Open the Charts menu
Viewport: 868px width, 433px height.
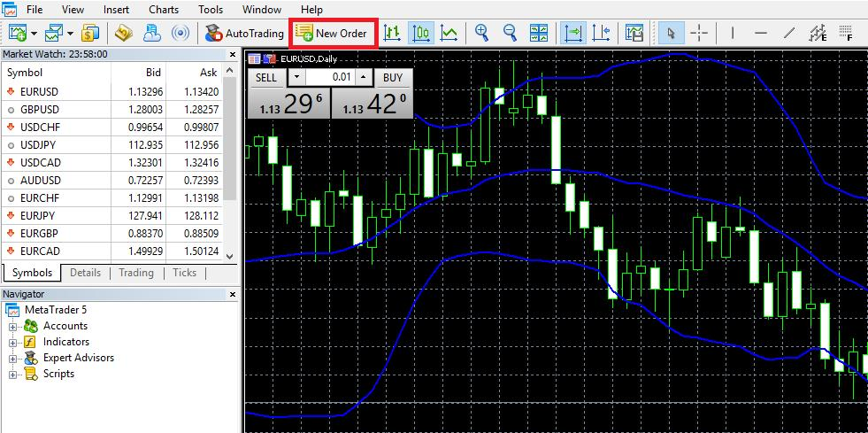[164, 10]
